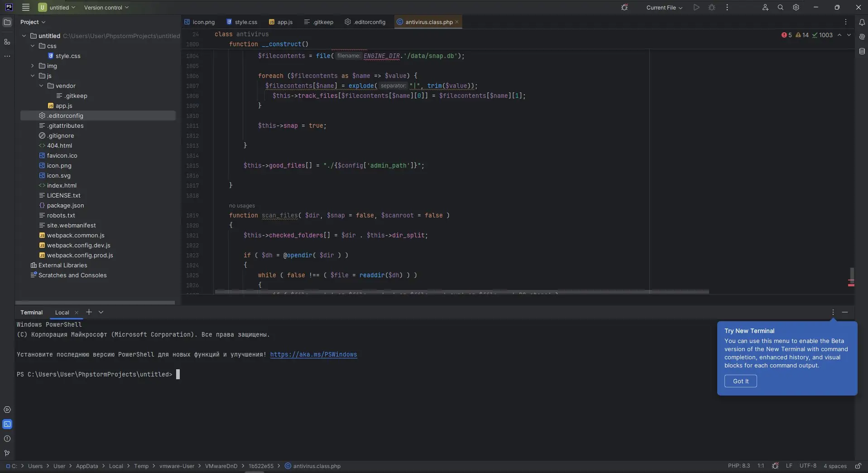Open the Database tool window icon
868x473 pixels.
tap(862, 51)
